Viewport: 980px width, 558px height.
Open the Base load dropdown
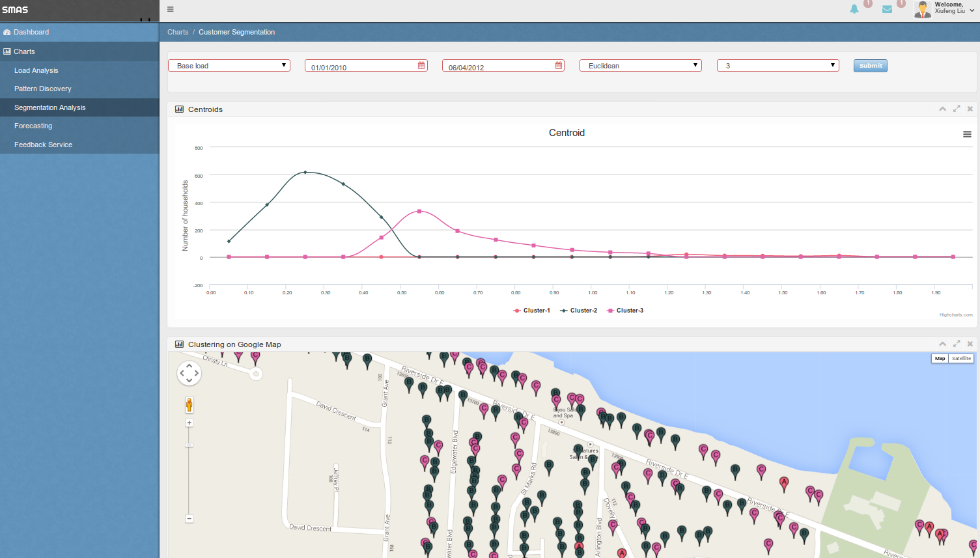(229, 66)
